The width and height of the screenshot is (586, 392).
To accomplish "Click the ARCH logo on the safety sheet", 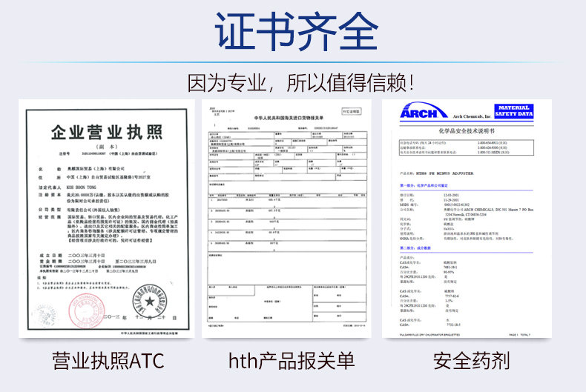I will pos(424,111).
